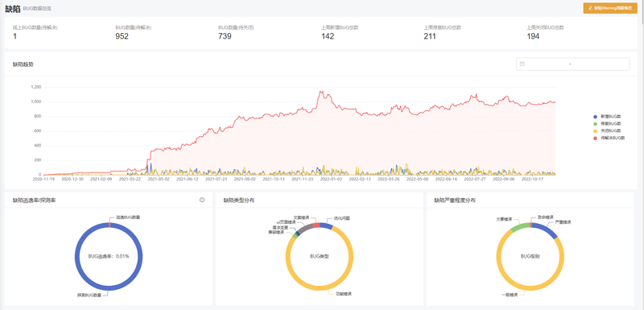Screen dimensions: 644x310
Task: Click the 次要错误 label on severity chart
Action: click(504, 219)
